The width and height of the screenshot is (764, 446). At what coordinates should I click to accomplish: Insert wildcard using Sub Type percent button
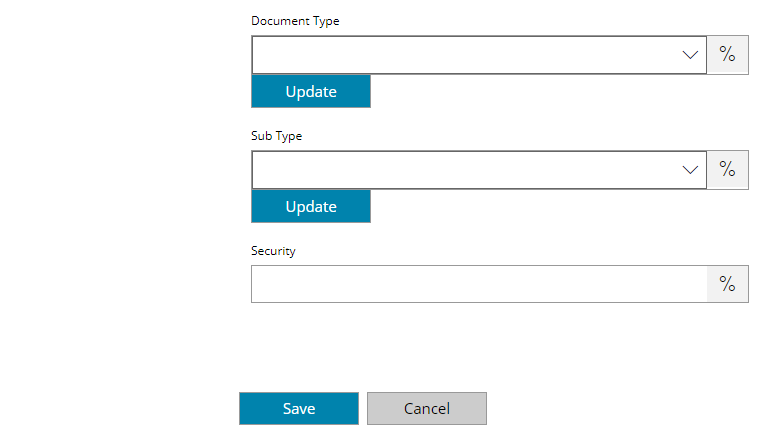pos(727,170)
